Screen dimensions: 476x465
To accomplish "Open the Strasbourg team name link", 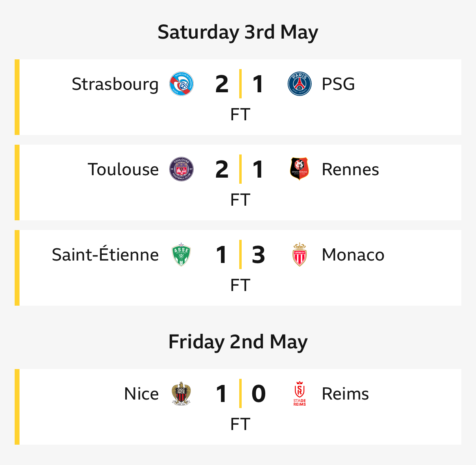I will tap(115, 84).
